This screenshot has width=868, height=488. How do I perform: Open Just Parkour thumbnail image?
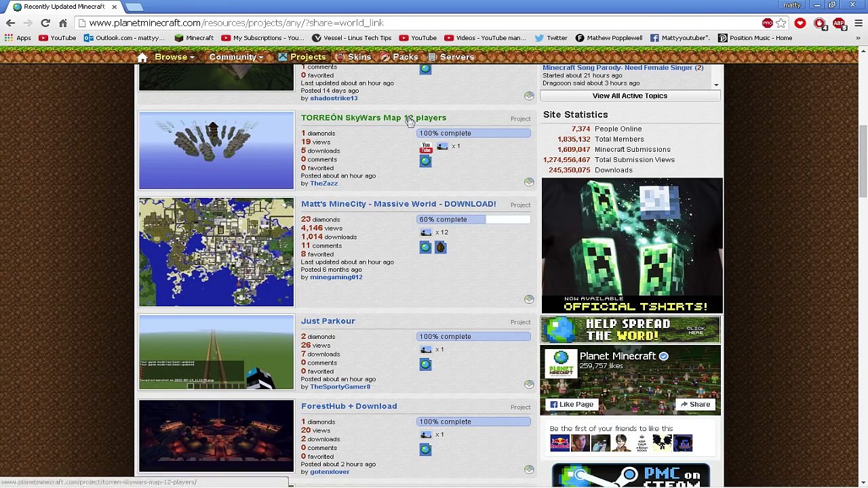216,352
